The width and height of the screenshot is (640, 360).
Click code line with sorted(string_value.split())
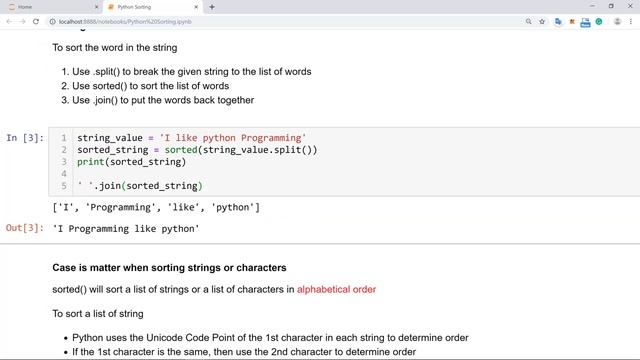pos(197,150)
